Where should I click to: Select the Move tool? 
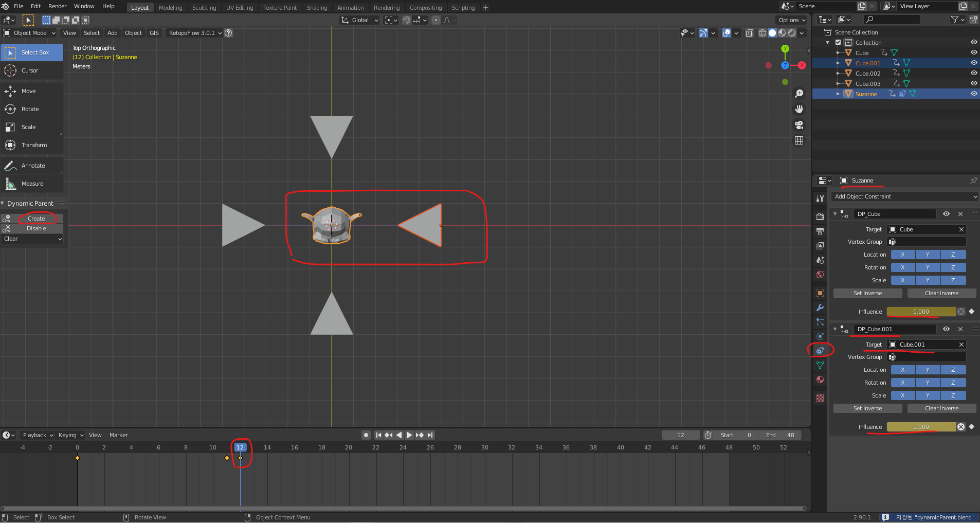point(32,91)
